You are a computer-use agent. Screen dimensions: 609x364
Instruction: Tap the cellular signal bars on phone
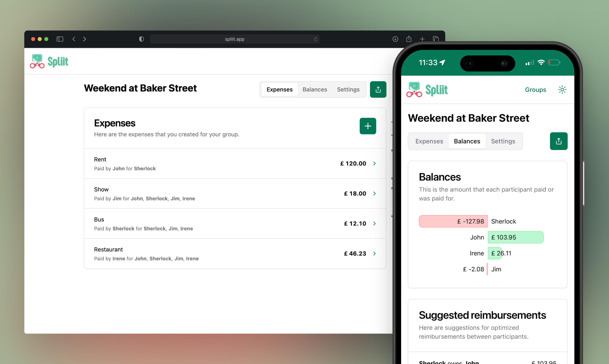pos(530,63)
